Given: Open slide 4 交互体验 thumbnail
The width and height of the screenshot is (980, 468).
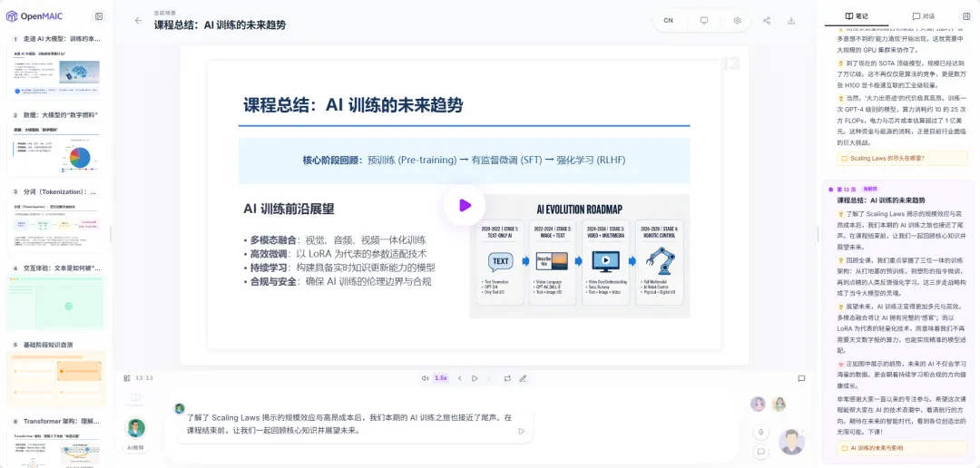Looking at the screenshot, I should pyautogui.click(x=56, y=302).
